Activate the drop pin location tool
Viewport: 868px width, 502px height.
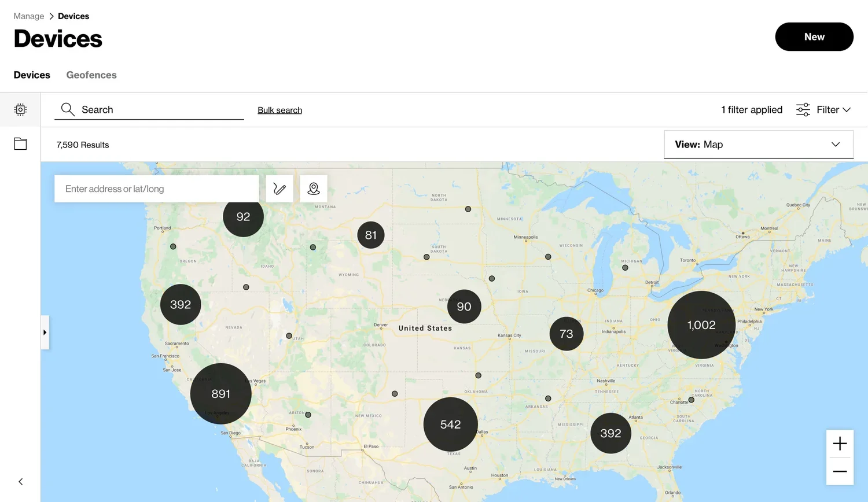[x=314, y=188]
